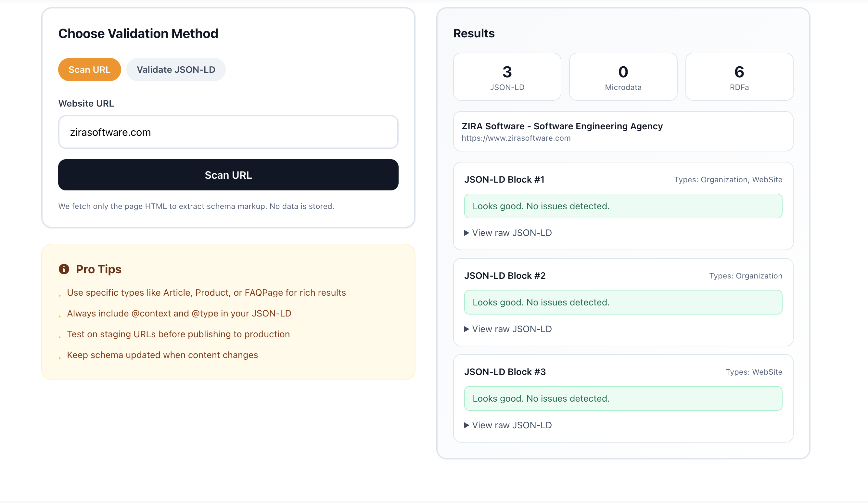Viewport: 868px width, 503px height.
Task: Click the Block #2 'Looks good' banner
Action: [623, 302]
